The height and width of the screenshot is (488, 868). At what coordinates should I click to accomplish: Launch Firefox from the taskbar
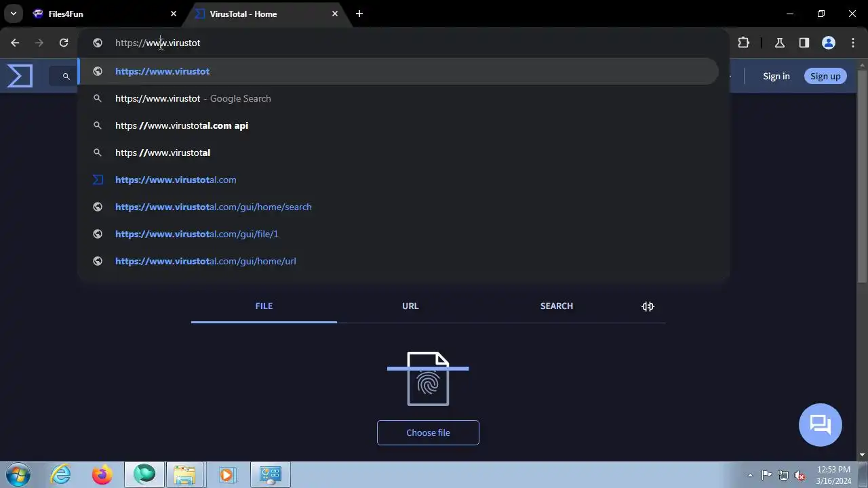[x=102, y=474]
